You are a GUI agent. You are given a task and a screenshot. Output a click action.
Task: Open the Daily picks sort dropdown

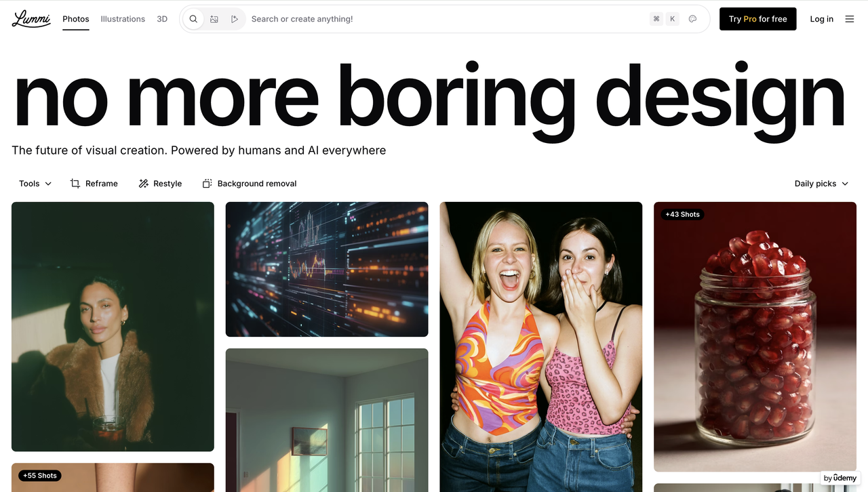(x=821, y=184)
